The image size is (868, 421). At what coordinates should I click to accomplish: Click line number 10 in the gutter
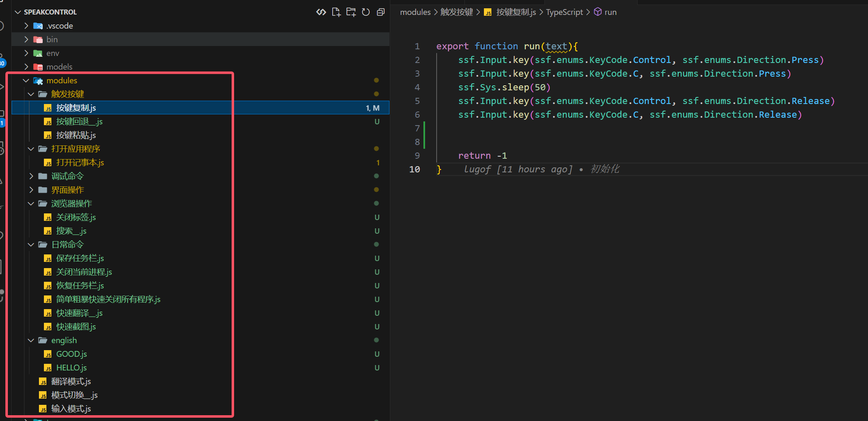coord(414,169)
